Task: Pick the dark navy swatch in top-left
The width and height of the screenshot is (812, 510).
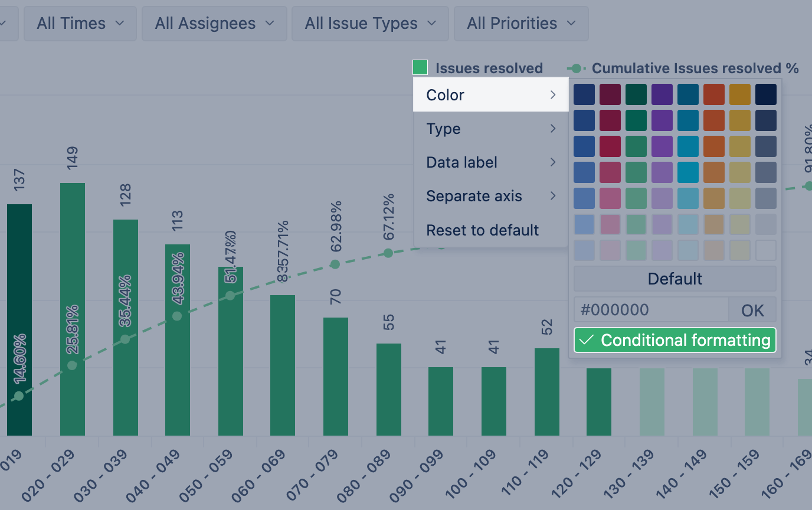Action: (584, 94)
